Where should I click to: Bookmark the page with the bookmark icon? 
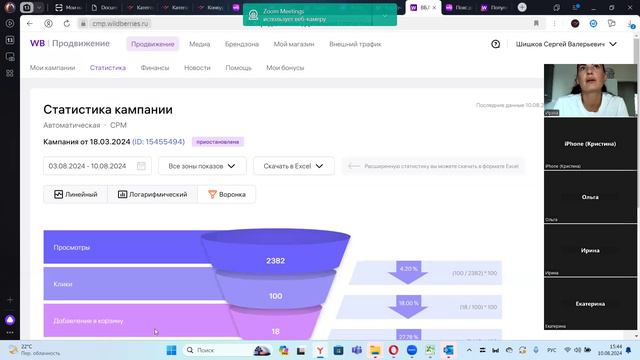[x=536, y=24]
